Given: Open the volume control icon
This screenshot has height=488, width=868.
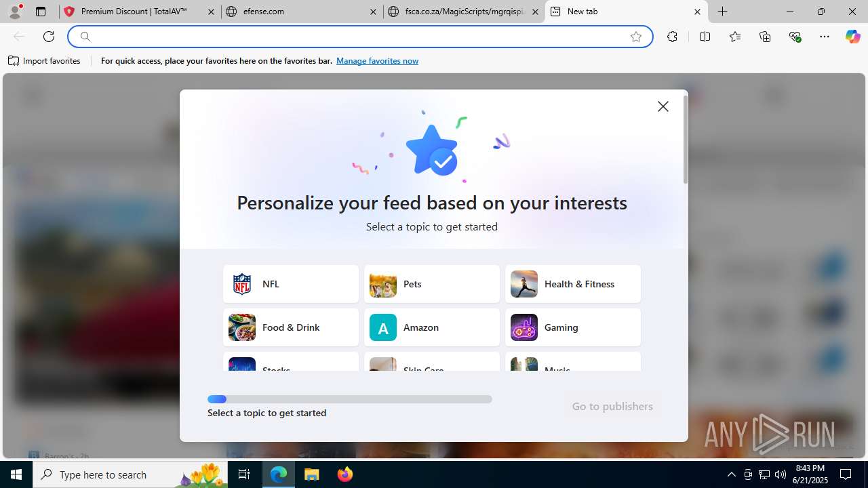Looking at the screenshot, I should click(x=781, y=474).
